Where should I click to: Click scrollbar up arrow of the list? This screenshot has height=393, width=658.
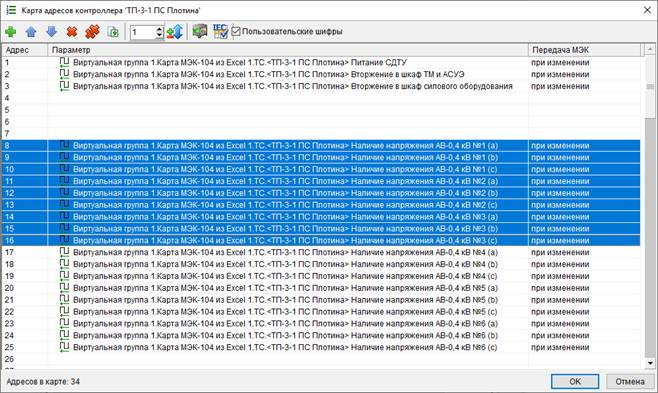(x=650, y=49)
